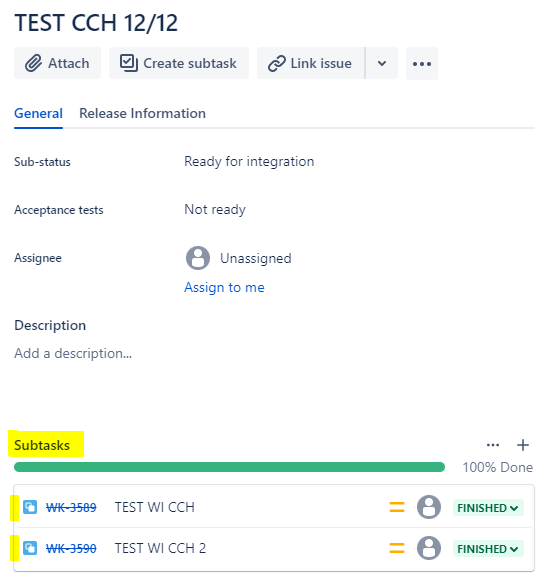Expand the dropdown arrow beside Link issue
This screenshot has width=553, height=583.
point(382,63)
